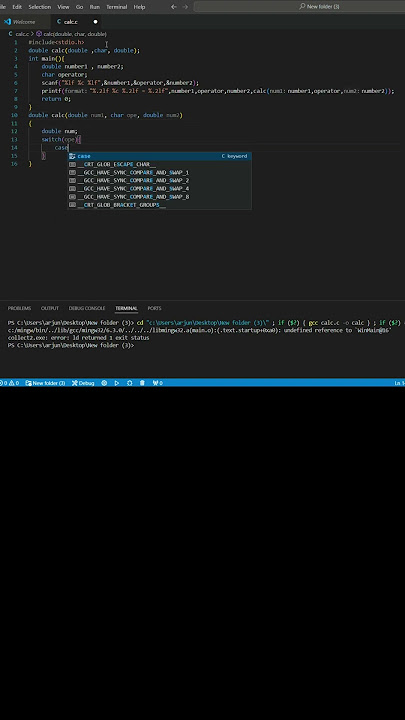Click the gear build icon in status bar
This screenshot has height=720, width=405.
click(104, 383)
